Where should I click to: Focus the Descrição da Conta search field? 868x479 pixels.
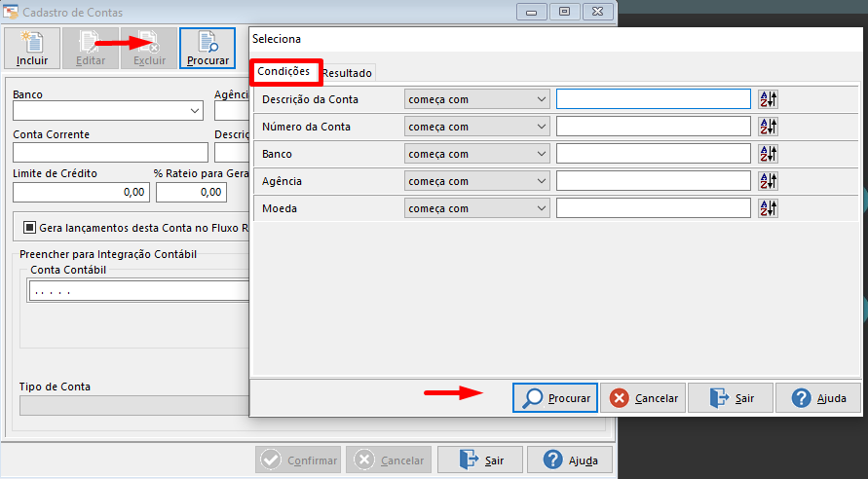point(654,99)
